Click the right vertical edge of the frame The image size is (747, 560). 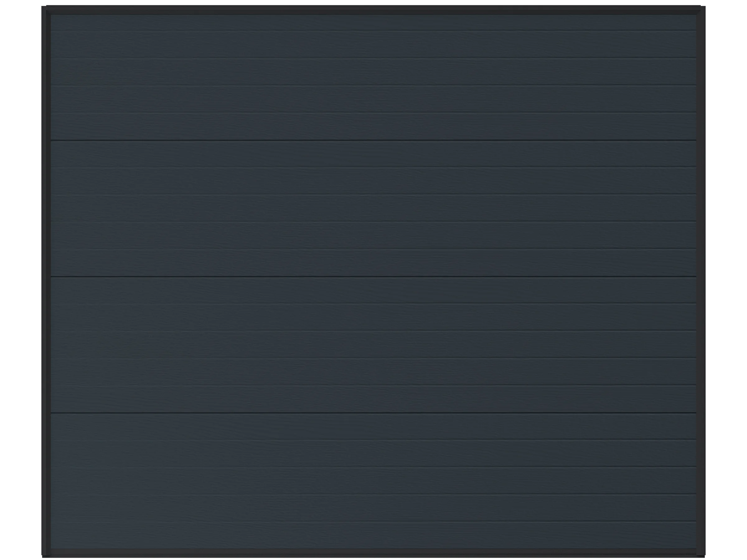click(x=702, y=280)
